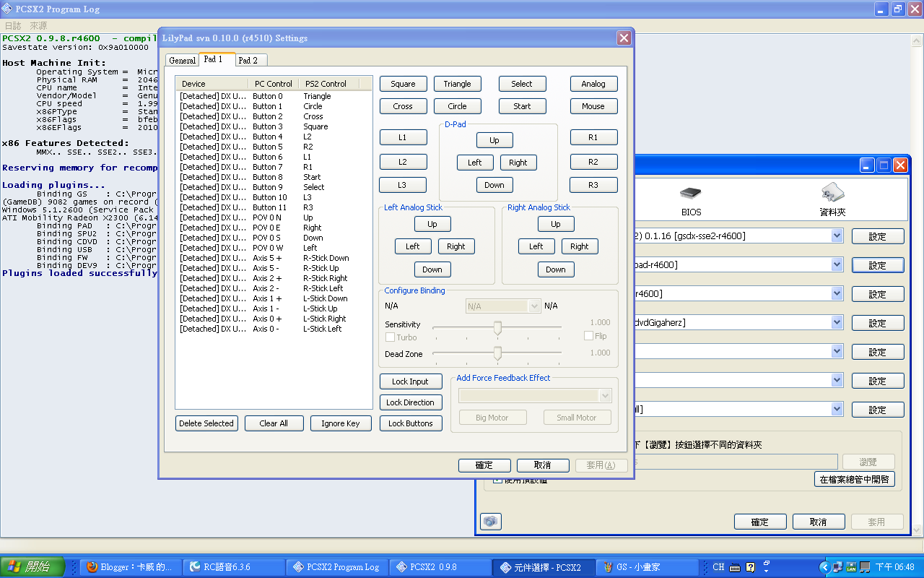Bind the R1 button
Image resolution: width=924 pixels, height=578 pixels.
[593, 137]
